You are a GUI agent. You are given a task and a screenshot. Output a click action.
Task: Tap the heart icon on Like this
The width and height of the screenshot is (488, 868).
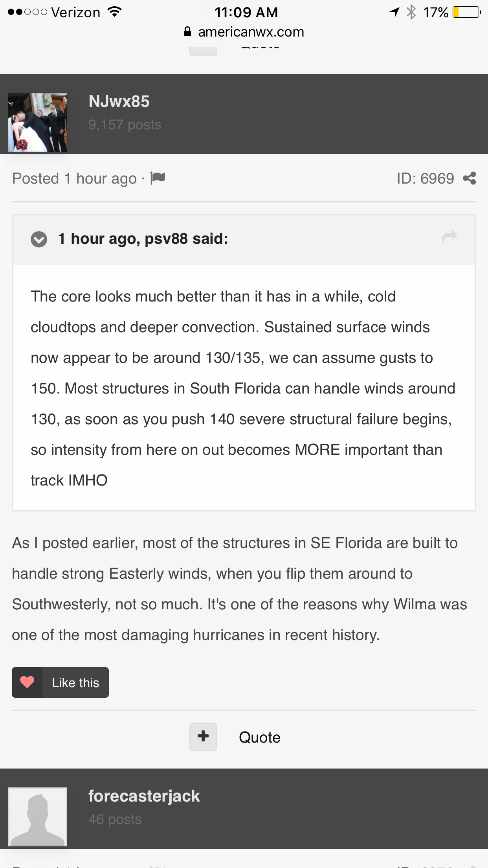(27, 682)
